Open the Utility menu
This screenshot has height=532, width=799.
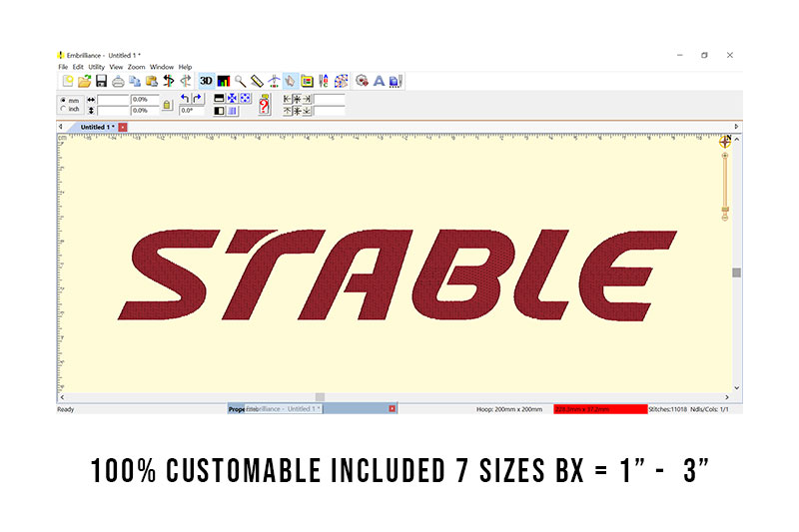pyautogui.click(x=96, y=67)
